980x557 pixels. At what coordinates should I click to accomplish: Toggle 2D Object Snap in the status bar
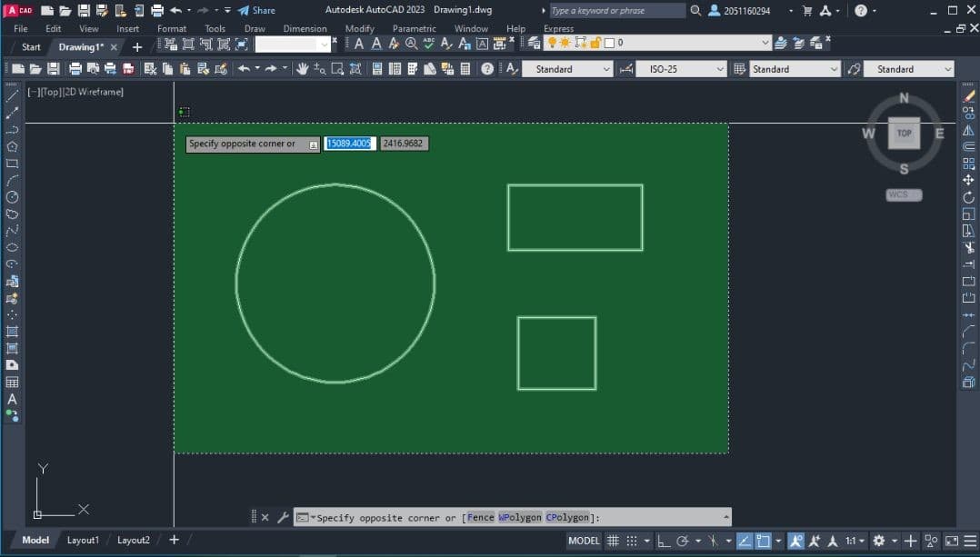(x=763, y=541)
